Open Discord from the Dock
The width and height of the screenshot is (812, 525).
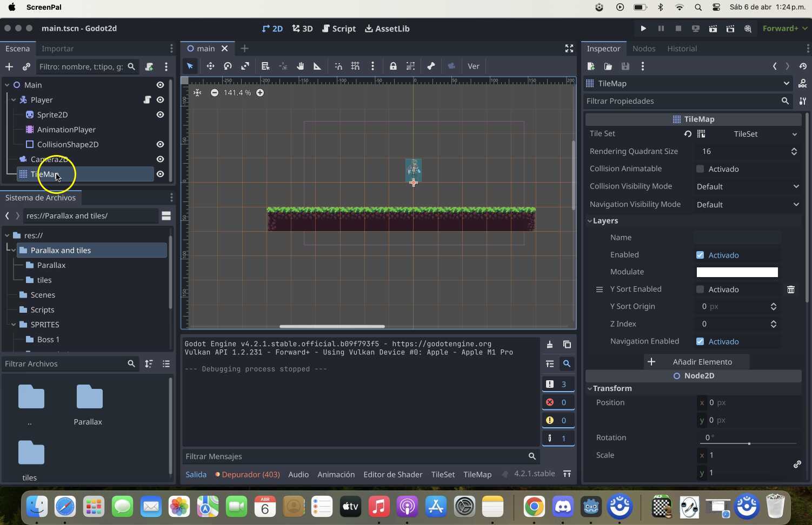pyautogui.click(x=563, y=507)
